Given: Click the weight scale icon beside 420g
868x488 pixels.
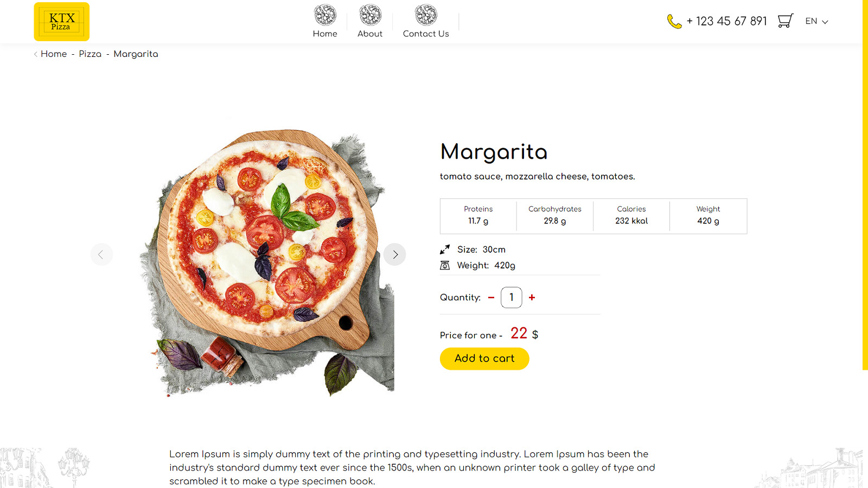Looking at the screenshot, I should 444,265.
